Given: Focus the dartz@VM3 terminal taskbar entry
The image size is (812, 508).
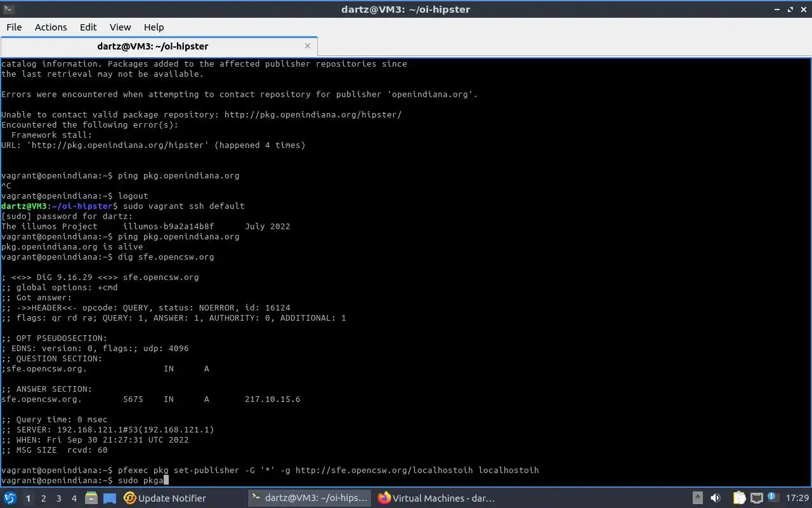Looking at the screenshot, I should pos(309,498).
